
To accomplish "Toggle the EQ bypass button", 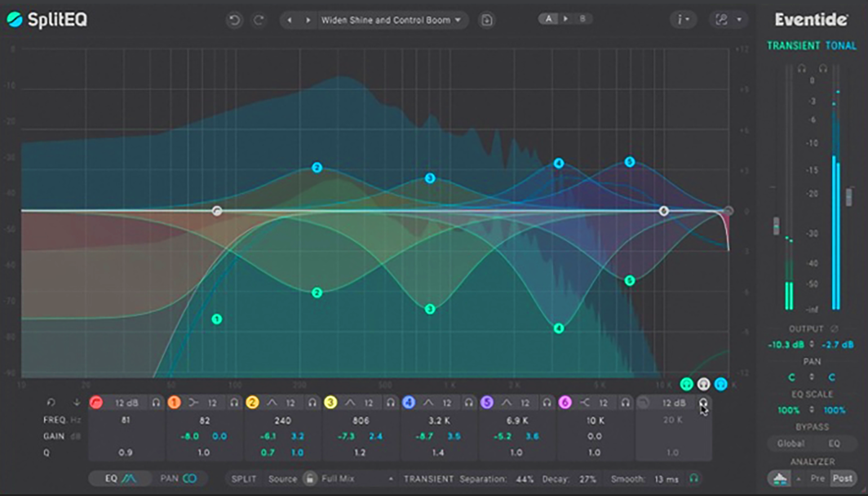I will coord(834,443).
